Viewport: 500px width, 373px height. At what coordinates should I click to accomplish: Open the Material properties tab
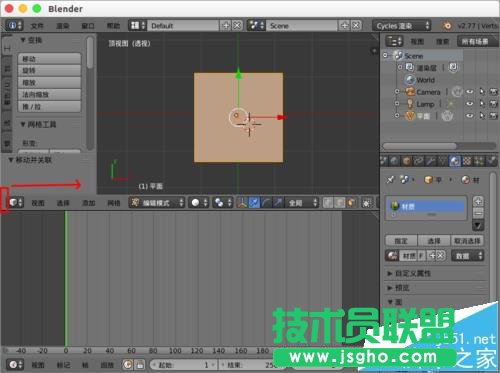coord(454,161)
